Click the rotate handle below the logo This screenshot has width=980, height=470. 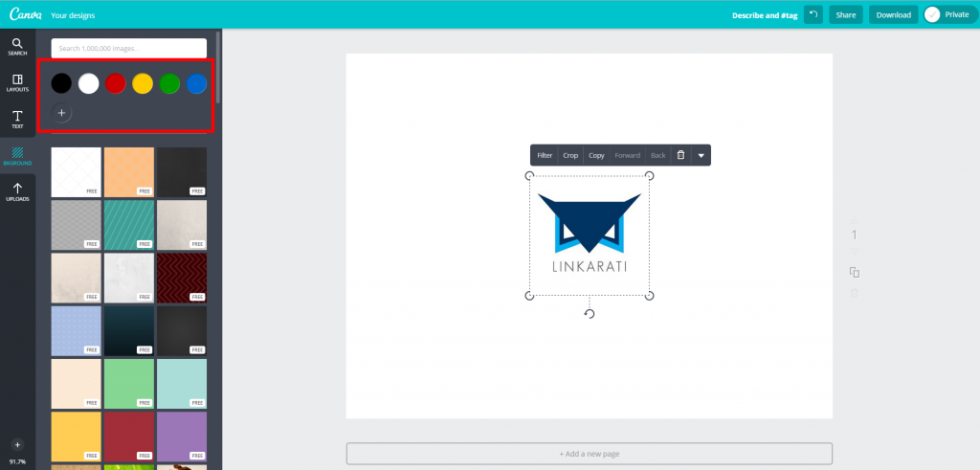pyautogui.click(x=590, y=314)
